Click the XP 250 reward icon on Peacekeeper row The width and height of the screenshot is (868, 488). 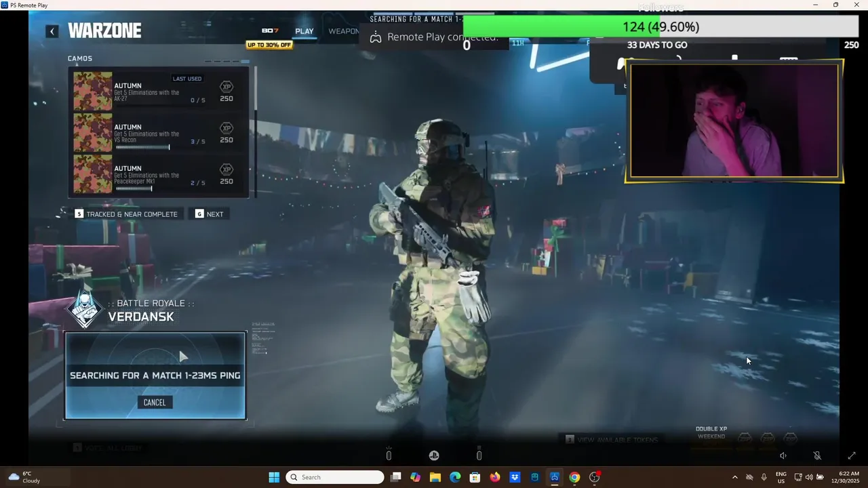pyautogui.click(x=226, y=174)
